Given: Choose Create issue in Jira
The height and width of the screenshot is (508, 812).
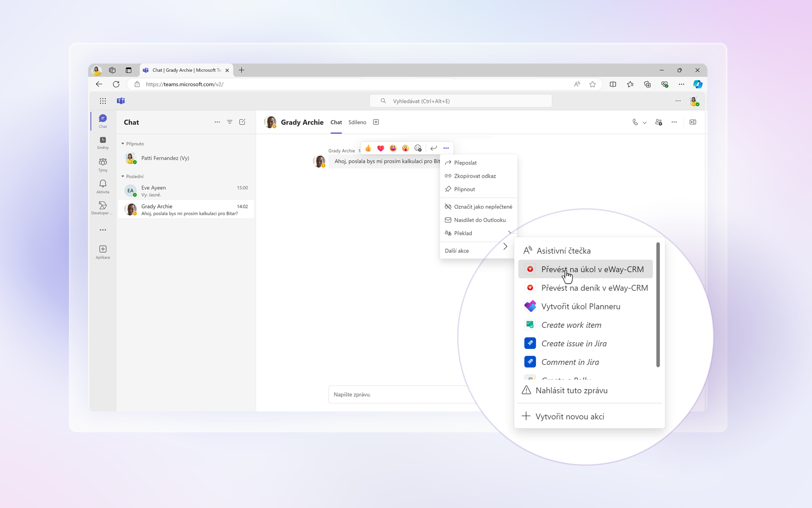Looking at the screenshot, I should coord(586,344).
